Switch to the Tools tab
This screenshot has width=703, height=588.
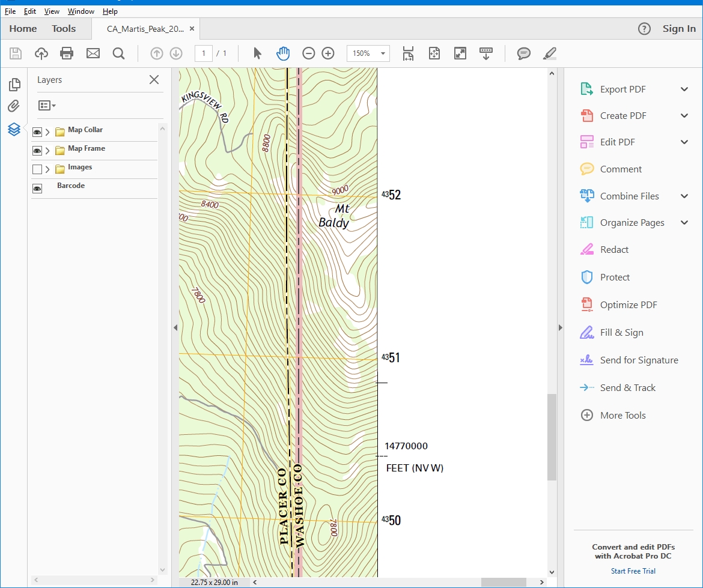pos(64,29)
